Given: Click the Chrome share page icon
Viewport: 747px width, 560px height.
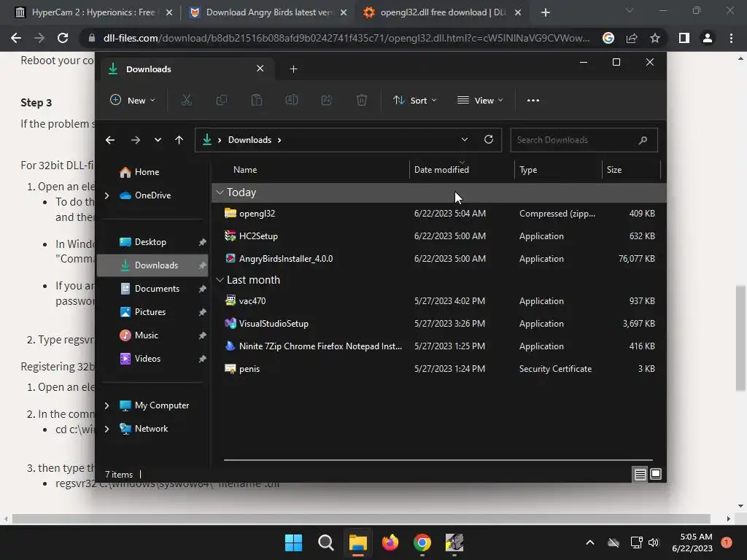Looking at the screenshot, I should click(x=632, y=38).
